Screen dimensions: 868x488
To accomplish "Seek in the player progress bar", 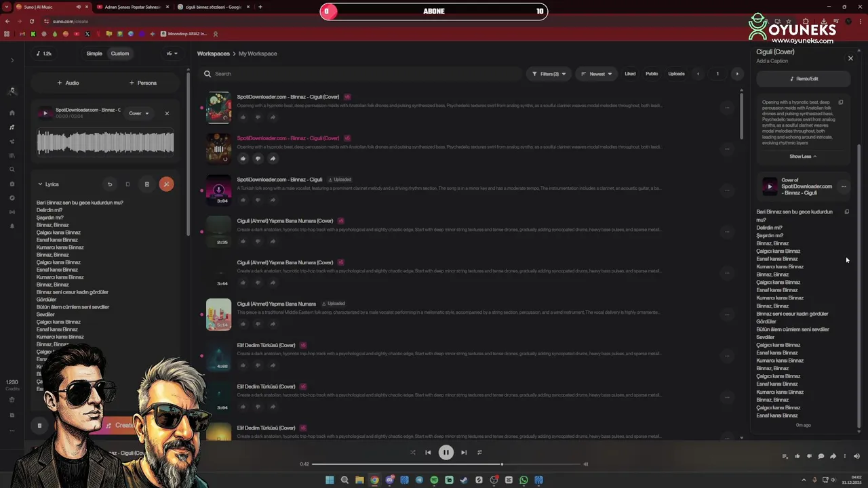I will 447,464.
